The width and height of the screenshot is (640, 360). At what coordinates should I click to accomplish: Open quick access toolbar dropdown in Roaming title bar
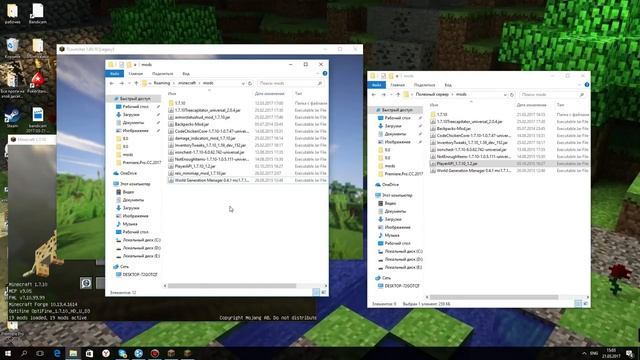[x=135, y=64]
